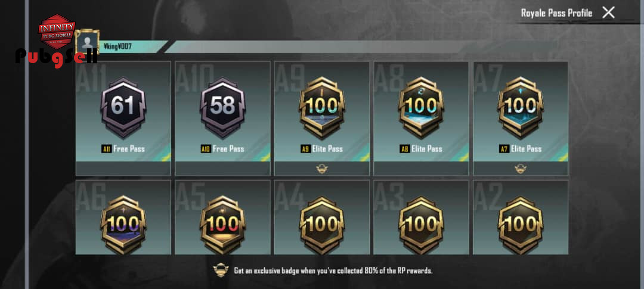The width and height of the screenshot is (644, 289).
Task: Close the Royale Pass Profile screen
Action: [608, 13]
